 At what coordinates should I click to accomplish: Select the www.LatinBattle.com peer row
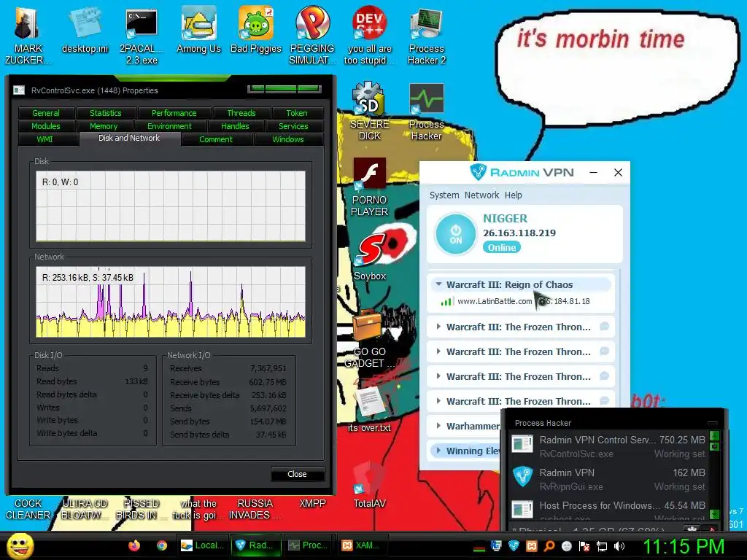coord(521,301)
